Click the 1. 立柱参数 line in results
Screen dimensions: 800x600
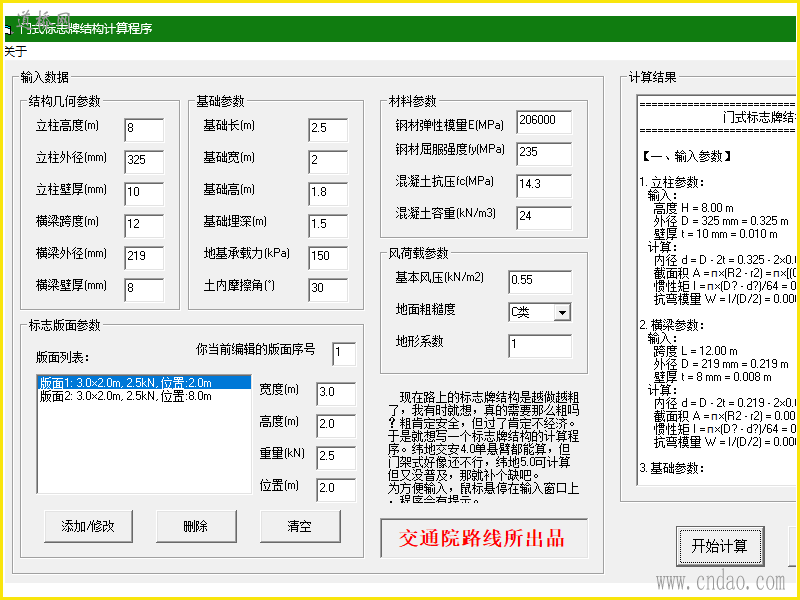click(x=672, y=182)
